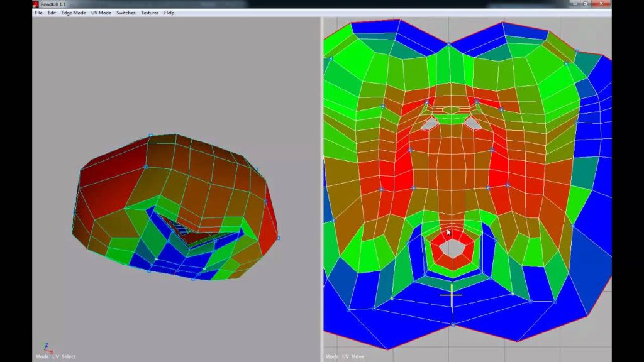The width and height of the screenshot is (644, 362).
Task: Click the XYZ axis gizmo in 3D view
Action: [48, 348]
